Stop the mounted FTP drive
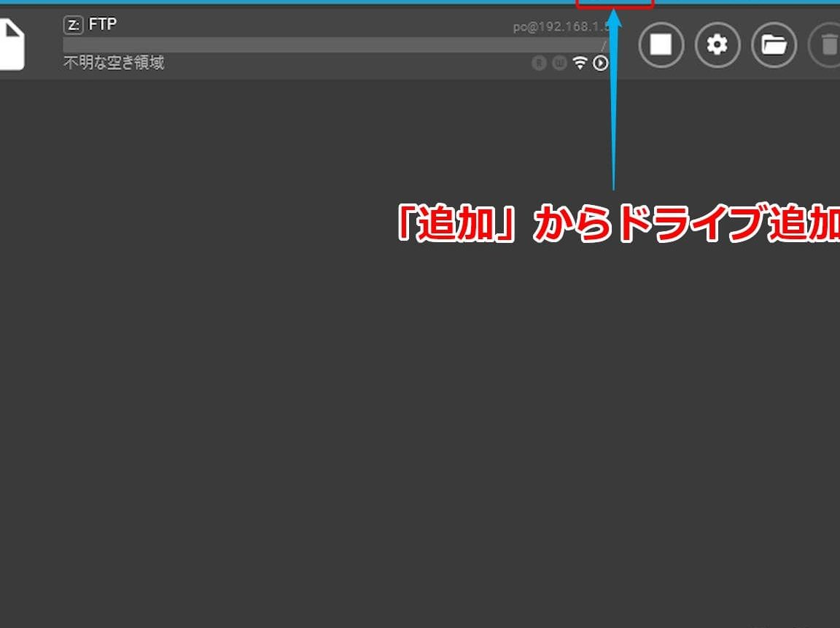The width and height of the screenshot is (840, 628). click(661, 45)
